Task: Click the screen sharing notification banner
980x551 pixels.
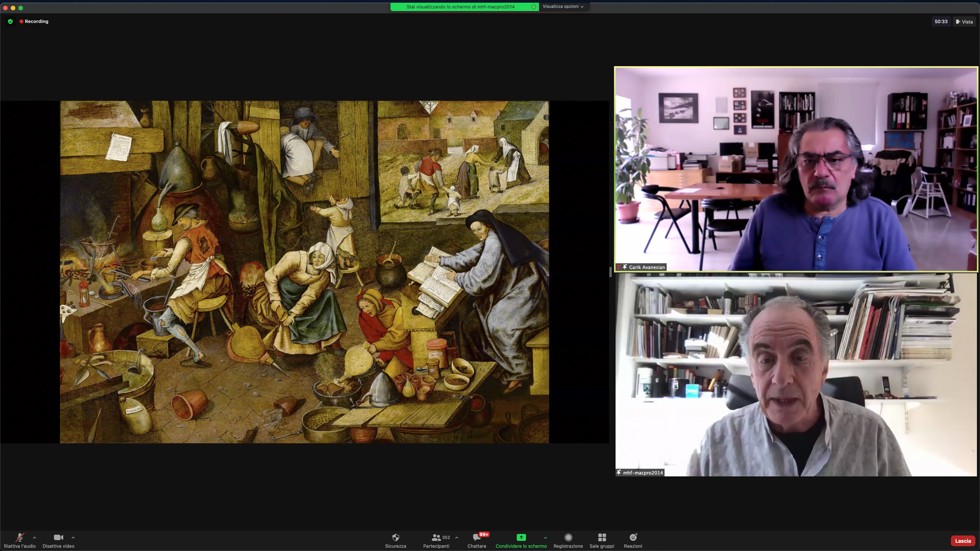Action: point(464,7)
